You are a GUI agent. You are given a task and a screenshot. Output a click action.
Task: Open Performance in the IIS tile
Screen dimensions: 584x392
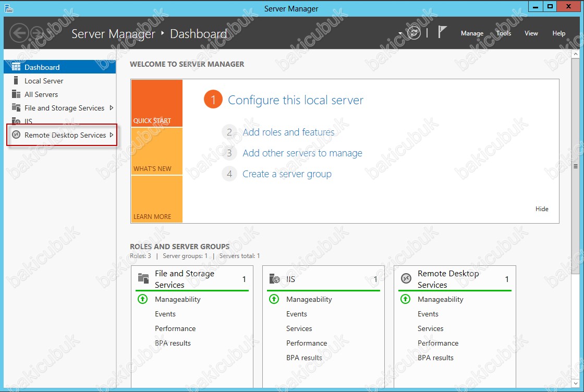click(307, 343)
